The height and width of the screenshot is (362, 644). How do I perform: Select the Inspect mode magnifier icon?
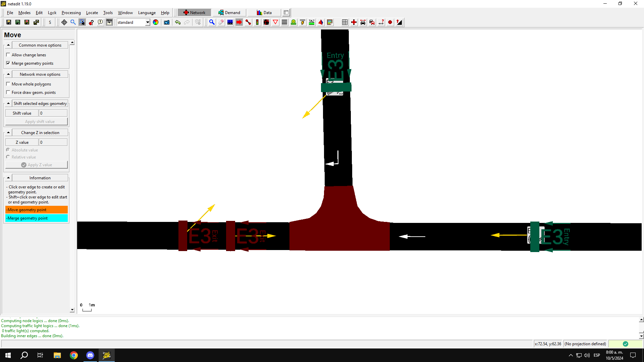coord(212,22)
